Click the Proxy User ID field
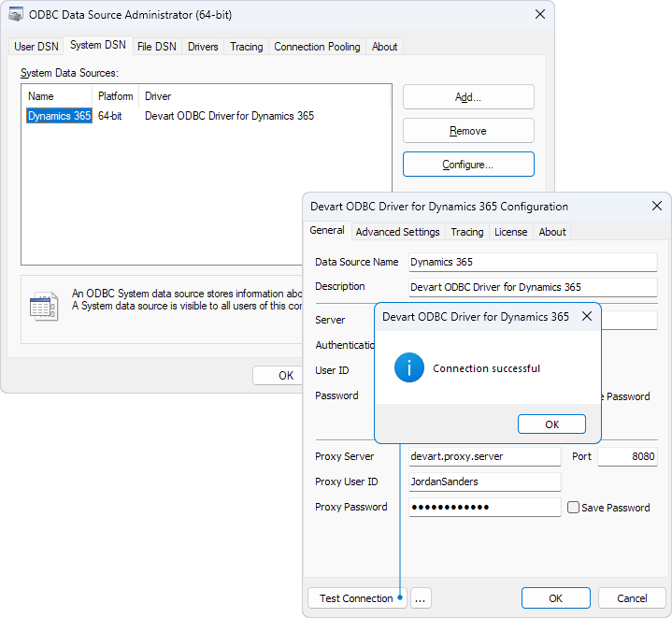The image size is (672, 618). point(485,481)
